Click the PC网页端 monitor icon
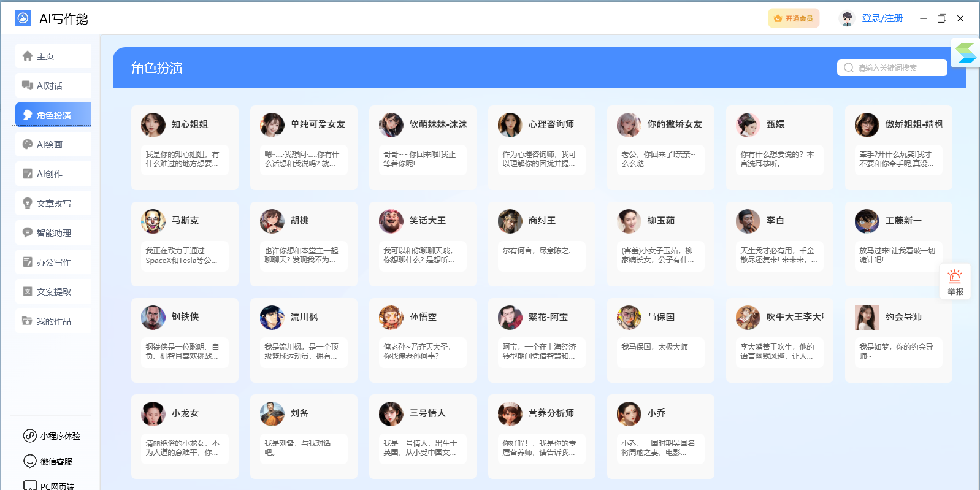980x490 pixels. [x=30, y=486]
